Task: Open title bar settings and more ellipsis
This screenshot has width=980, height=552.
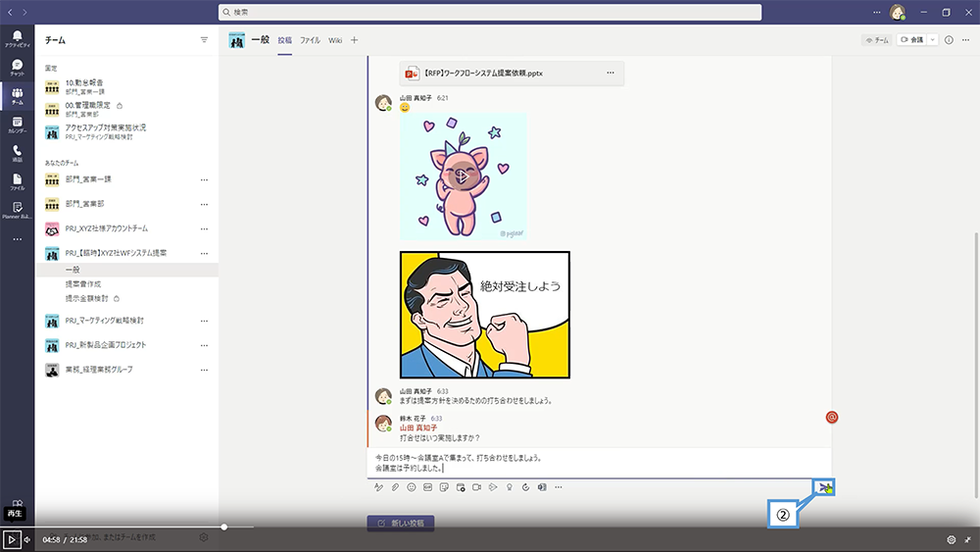Action: [x=877, y=12]
